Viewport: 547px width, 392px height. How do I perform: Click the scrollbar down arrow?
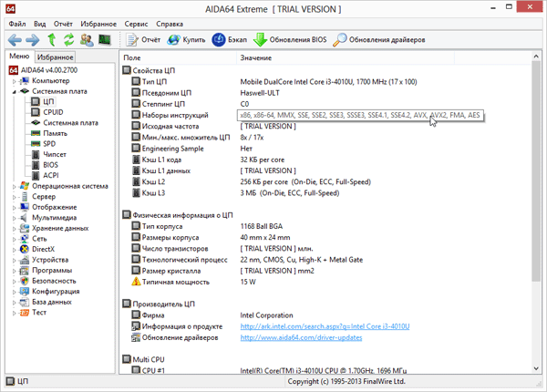tap(536, 368)
